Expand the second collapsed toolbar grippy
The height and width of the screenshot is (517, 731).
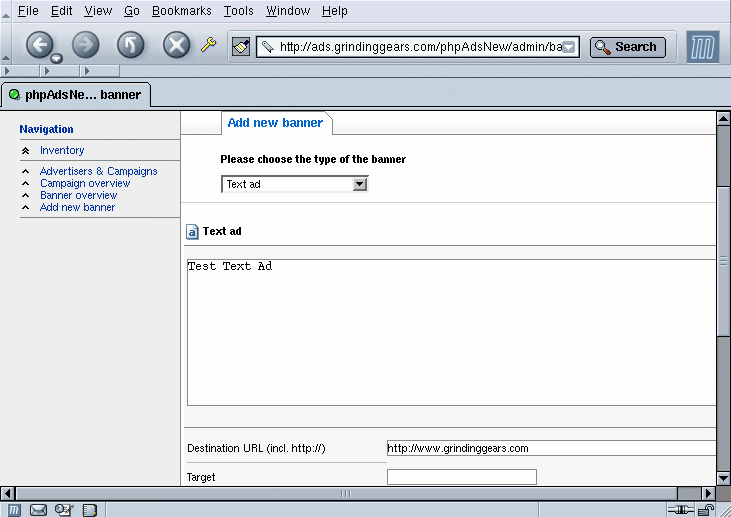pyautogui.click(x=60, y=71)
